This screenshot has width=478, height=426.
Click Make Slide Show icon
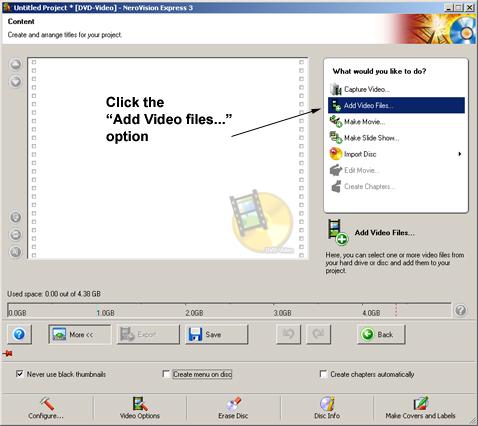coord(336,137)
